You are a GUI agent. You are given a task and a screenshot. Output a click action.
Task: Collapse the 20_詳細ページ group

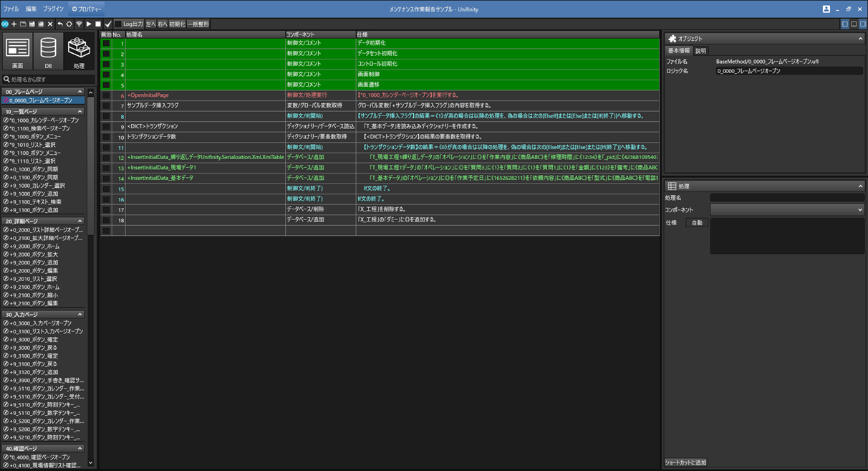[x=80, y=222]
